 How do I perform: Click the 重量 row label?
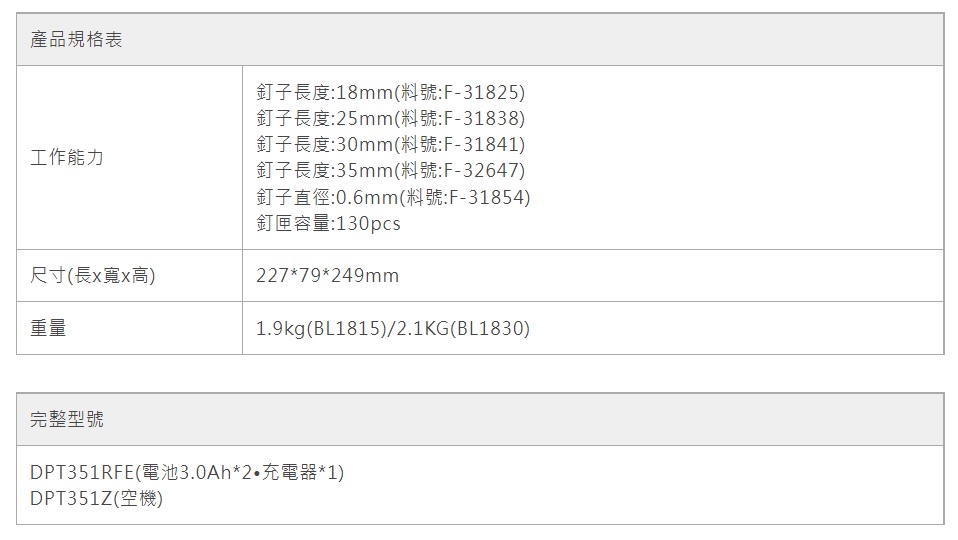[x=48, y=327]
